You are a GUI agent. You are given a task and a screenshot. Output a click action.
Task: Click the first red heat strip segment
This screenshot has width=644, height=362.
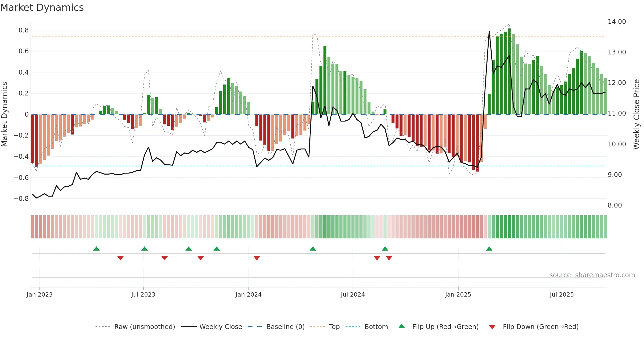pos(32,227)
